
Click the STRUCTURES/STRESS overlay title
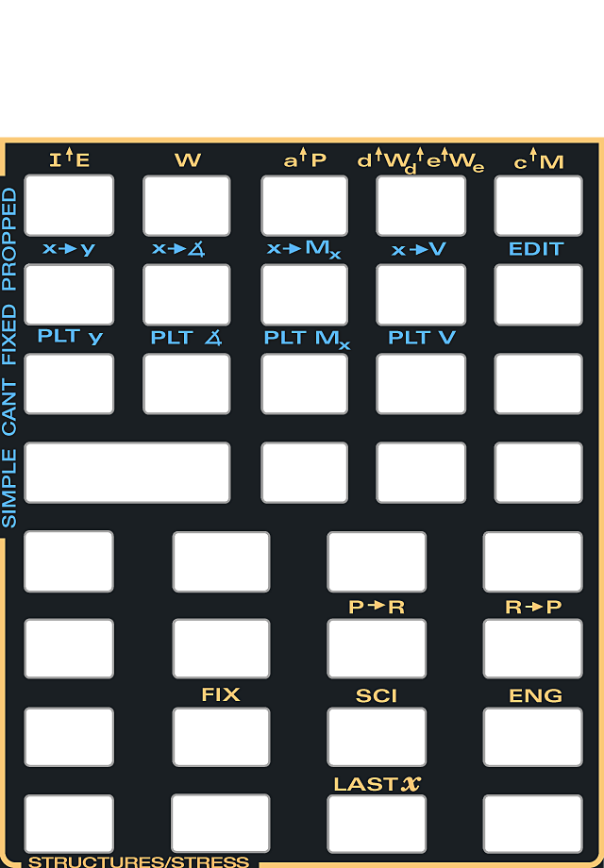(x=139, y=860)
